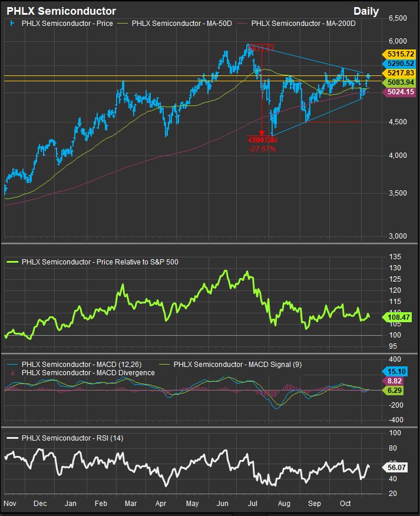Click the 135 relative strength axis label

coord(395,257)
